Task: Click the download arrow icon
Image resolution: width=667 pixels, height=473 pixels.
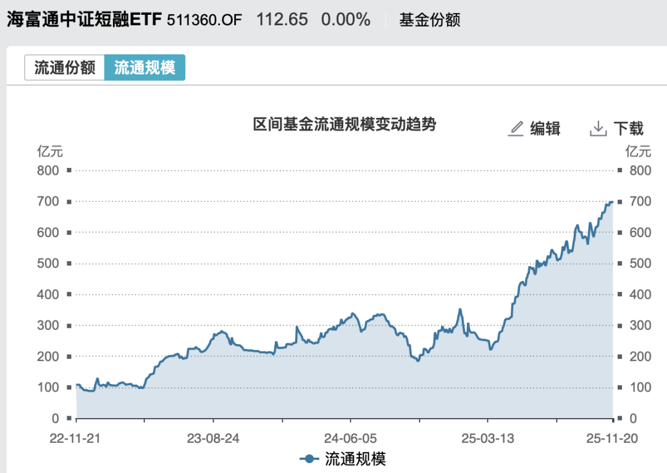Action: tap(598, 128)
